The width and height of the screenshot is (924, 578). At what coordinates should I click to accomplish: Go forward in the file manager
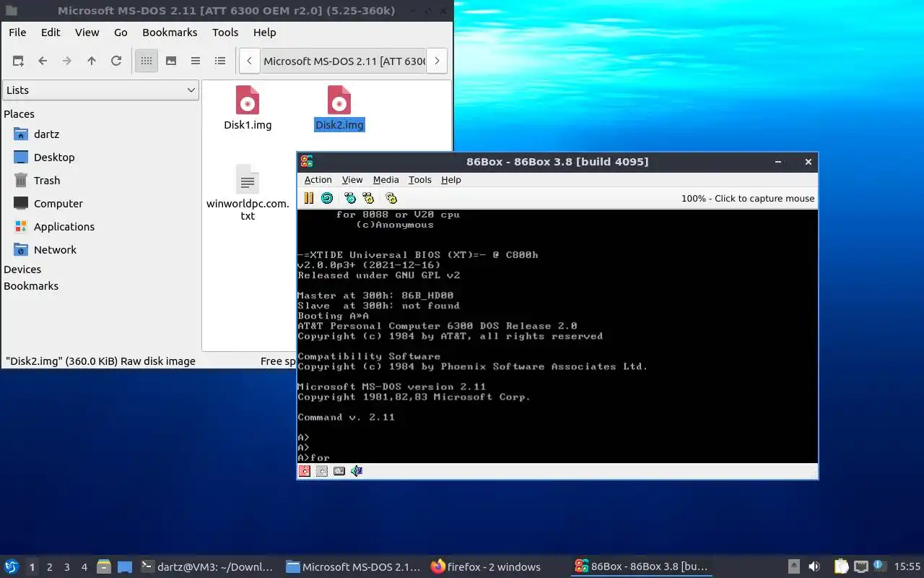point(67,61)
